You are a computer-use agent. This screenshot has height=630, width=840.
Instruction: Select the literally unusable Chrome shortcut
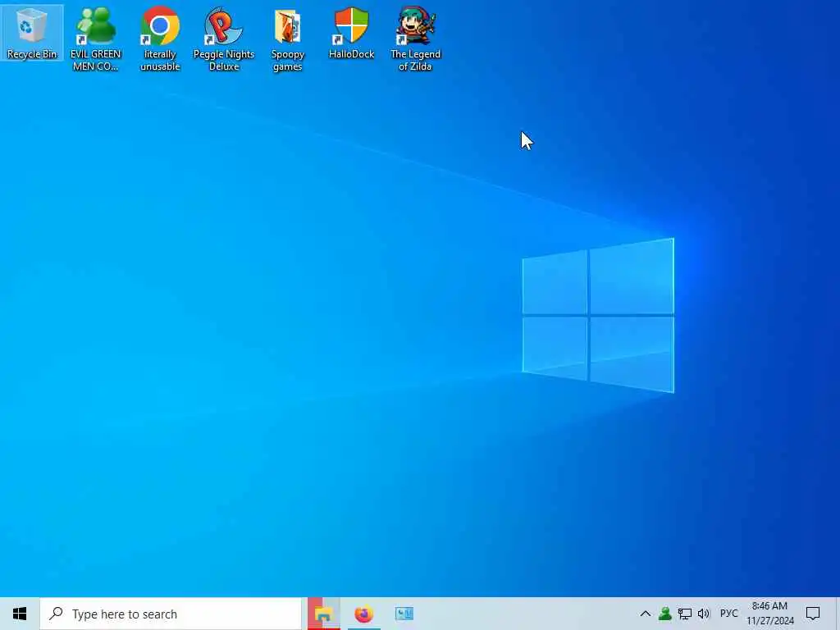click(x=160, y=39)
